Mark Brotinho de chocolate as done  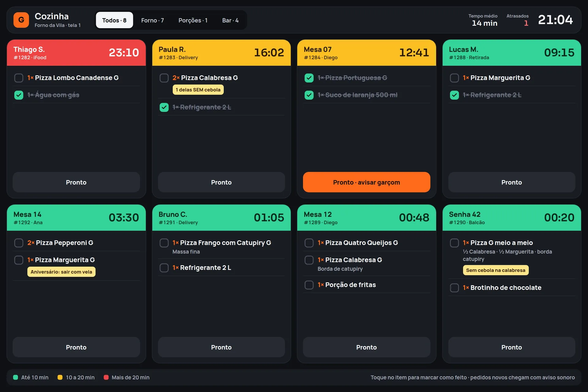coord(454,288)
